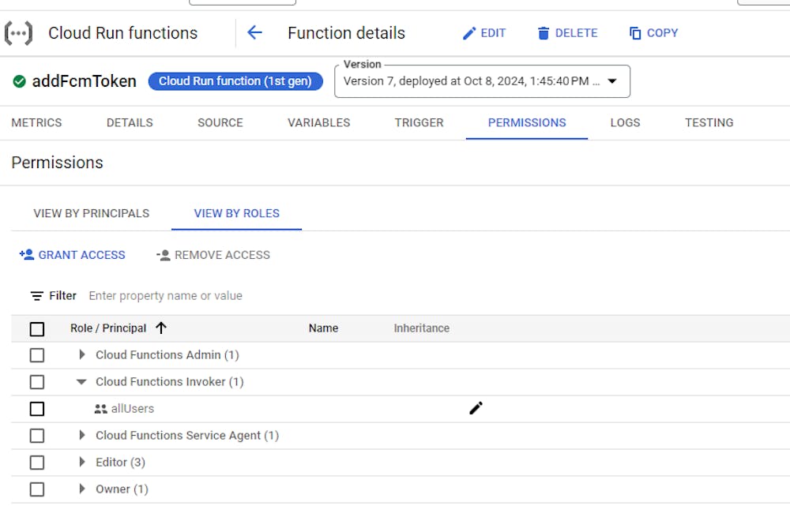
Task: Click the REMOVE ACCESS button
Action: (213, 255)
